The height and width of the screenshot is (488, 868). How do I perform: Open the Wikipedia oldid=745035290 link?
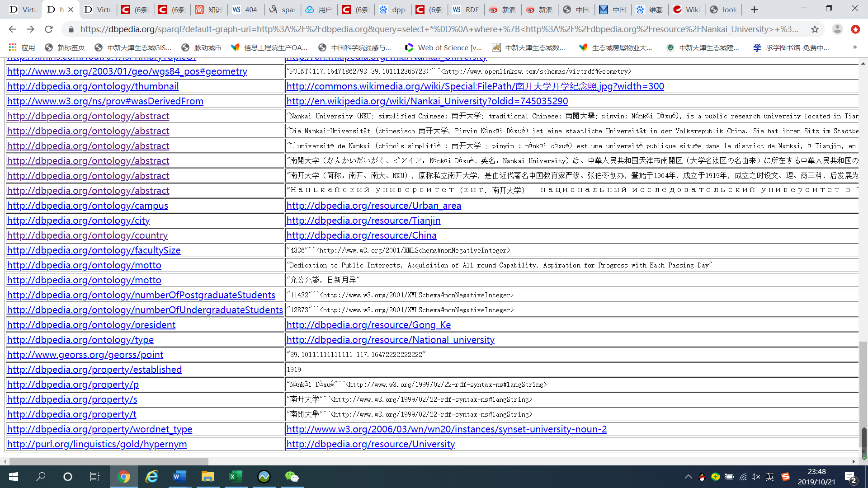coord(427,101)
